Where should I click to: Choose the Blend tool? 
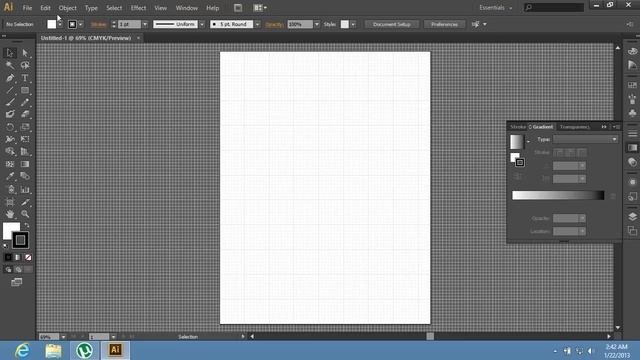tap(25, 176)
